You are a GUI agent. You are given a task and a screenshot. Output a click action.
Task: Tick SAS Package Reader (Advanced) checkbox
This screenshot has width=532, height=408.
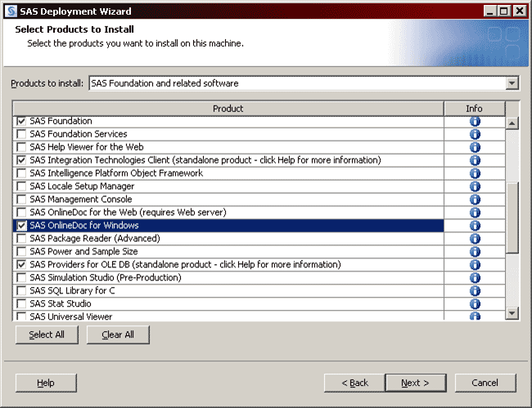point(21,238)
